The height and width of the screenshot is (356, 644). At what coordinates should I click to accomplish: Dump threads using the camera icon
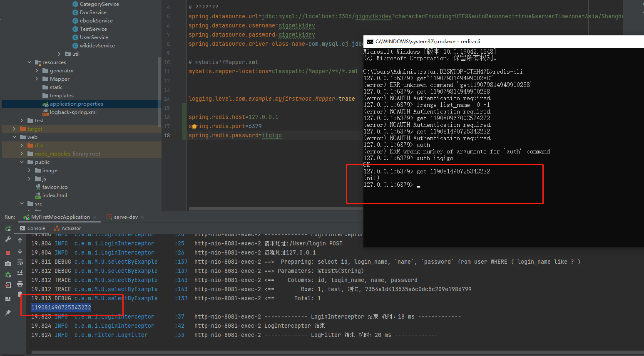8,264
